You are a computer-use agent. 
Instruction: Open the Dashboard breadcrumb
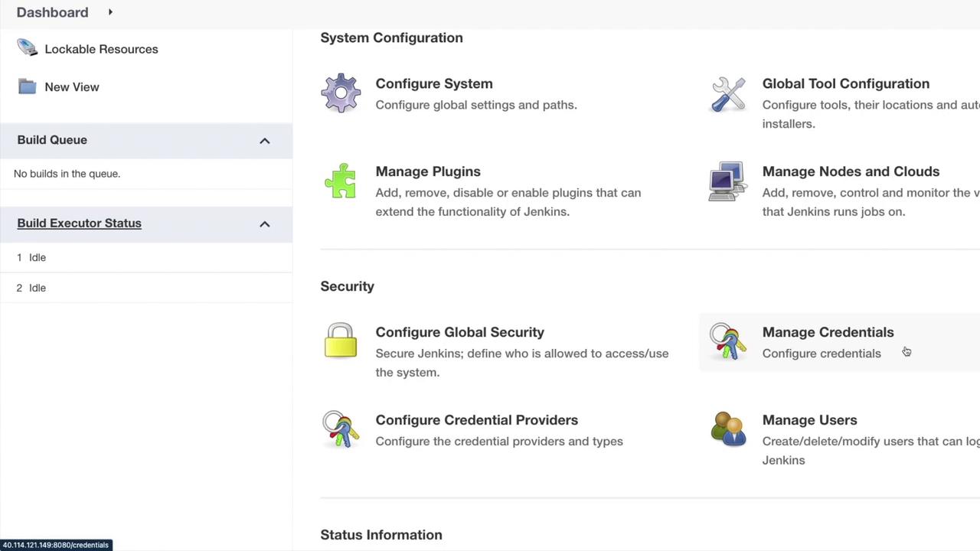pos(52,12)
